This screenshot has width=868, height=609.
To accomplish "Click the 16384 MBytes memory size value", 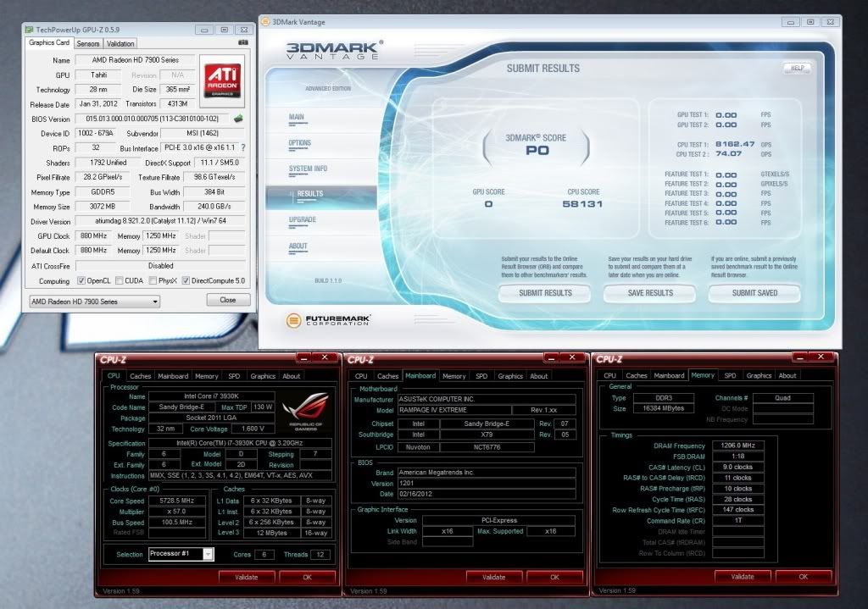I will point(663,408).
